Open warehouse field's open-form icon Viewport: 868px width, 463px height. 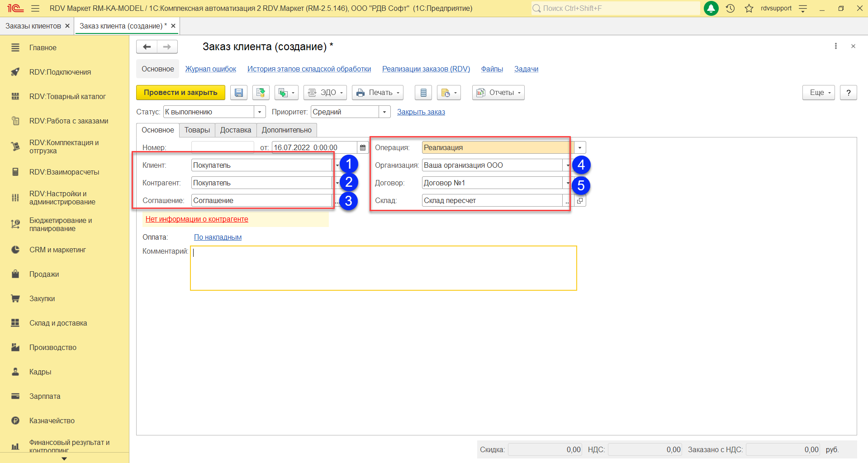click(x=580, y=201)
